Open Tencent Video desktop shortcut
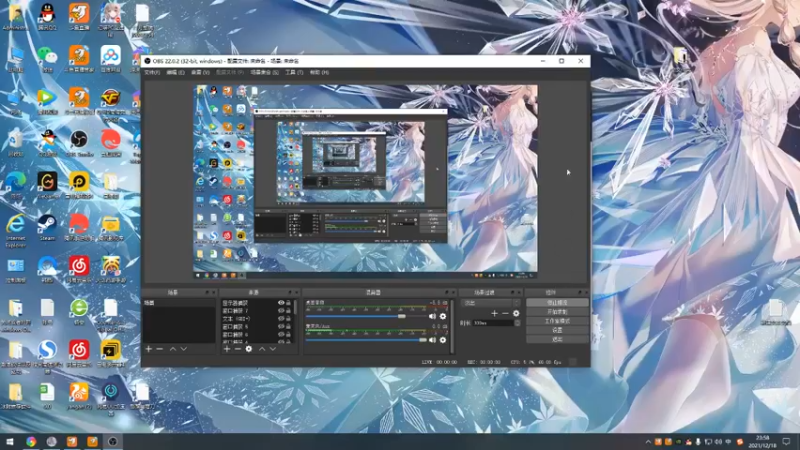Image resolution: width=800 pixels, height=450 pixels. pyautogui.click(x=47, y=101)
